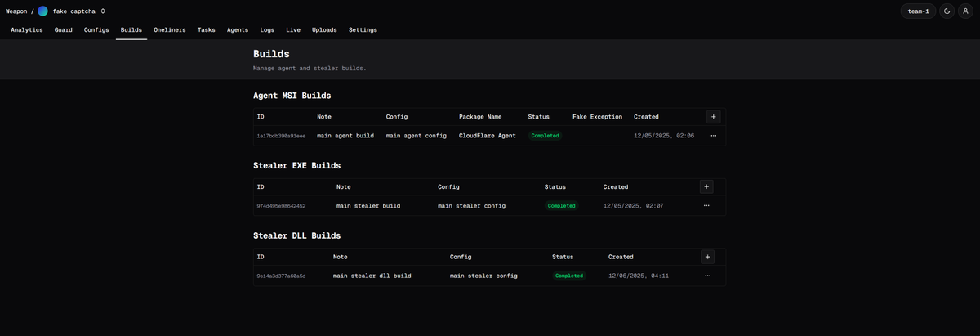980x336 pixels.
Task: Click plus icon in Agent MSI Builds
Action: (714, 117)
